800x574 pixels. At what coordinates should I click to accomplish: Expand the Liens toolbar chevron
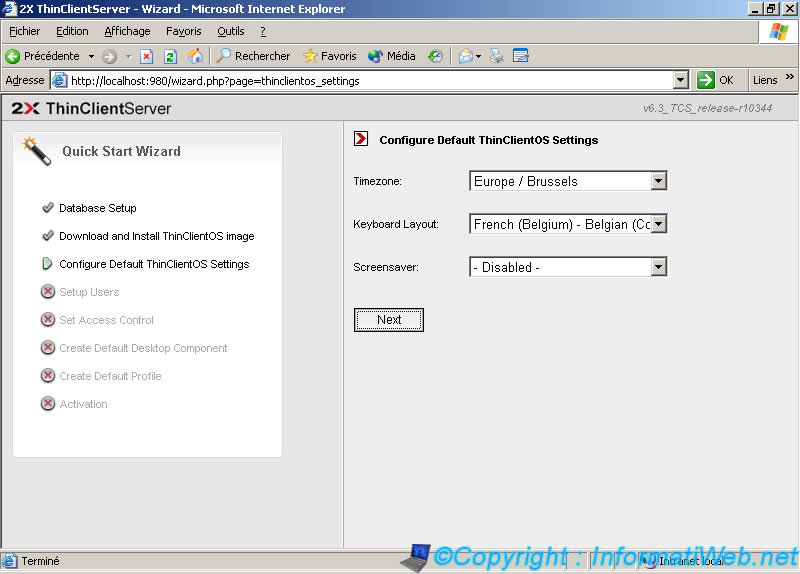[790, 77]
